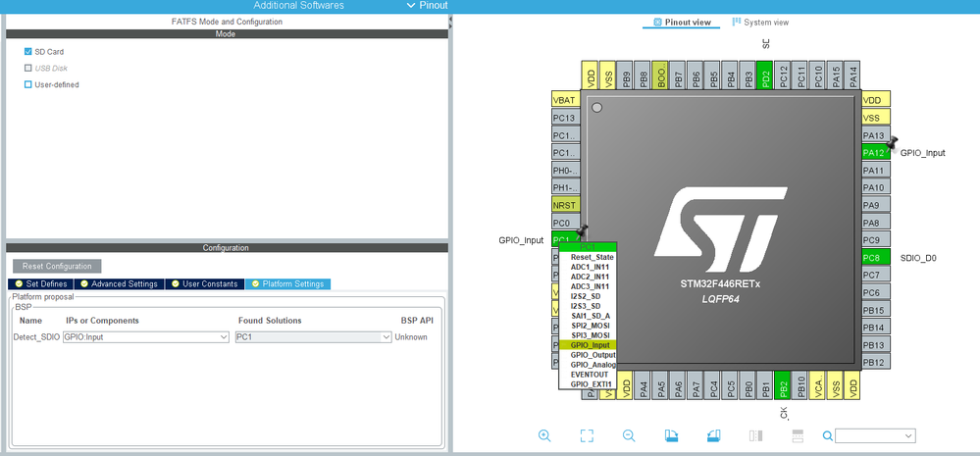Choose SPI3_MOSI for pin PC1
The image size is (980, 456).
tap(588, 334)
